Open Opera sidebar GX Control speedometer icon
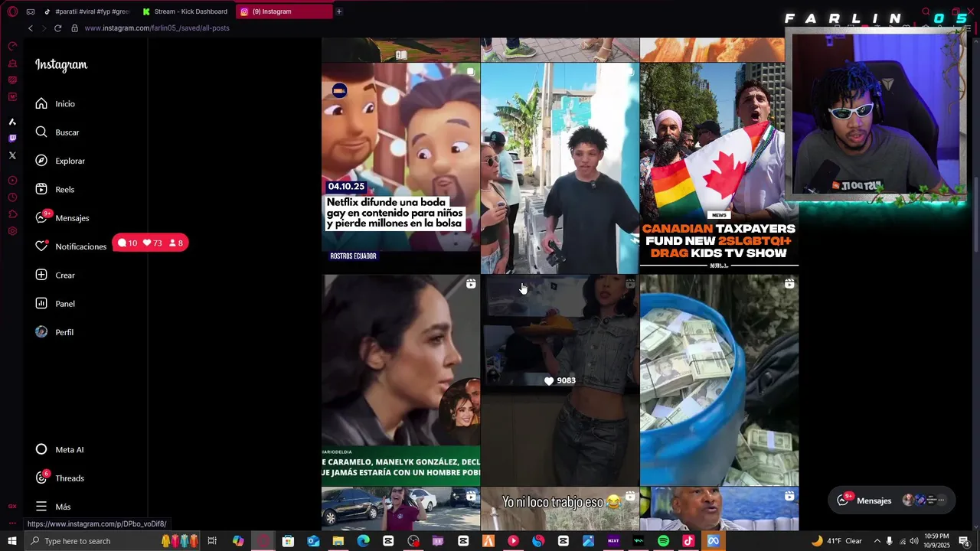This screenshot has width=980, height=551. (12, 46)
